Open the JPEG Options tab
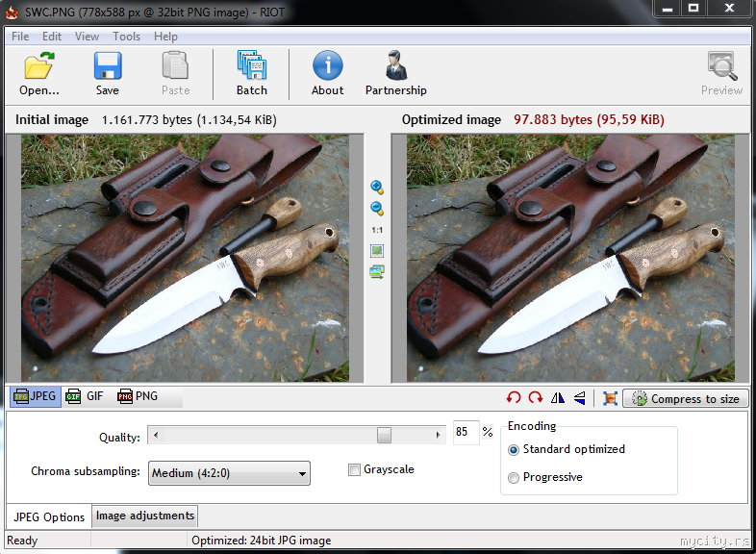The image size is (756, 554). [49, 516]
